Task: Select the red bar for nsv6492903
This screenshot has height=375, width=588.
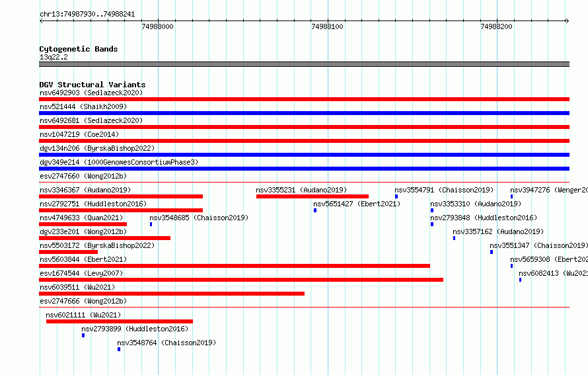Action: pos(304,99)
